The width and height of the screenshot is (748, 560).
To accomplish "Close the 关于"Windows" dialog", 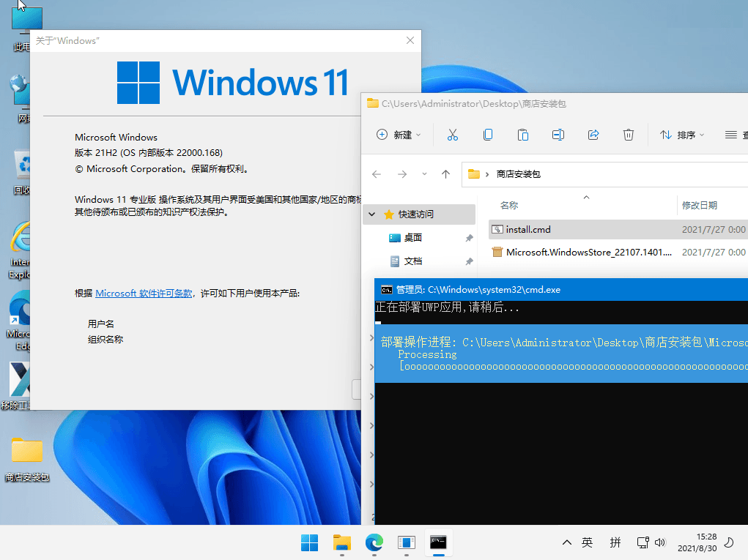I will [410, 40].
